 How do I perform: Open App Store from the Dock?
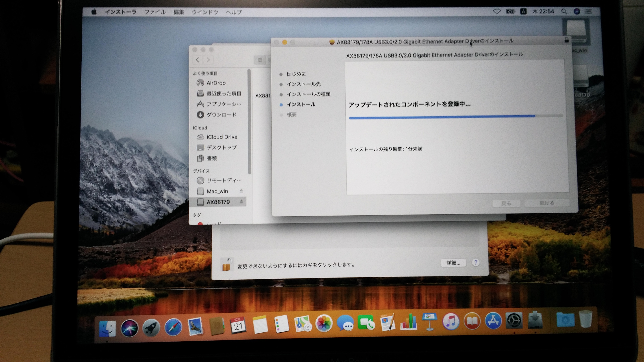(x=493, y=321)
